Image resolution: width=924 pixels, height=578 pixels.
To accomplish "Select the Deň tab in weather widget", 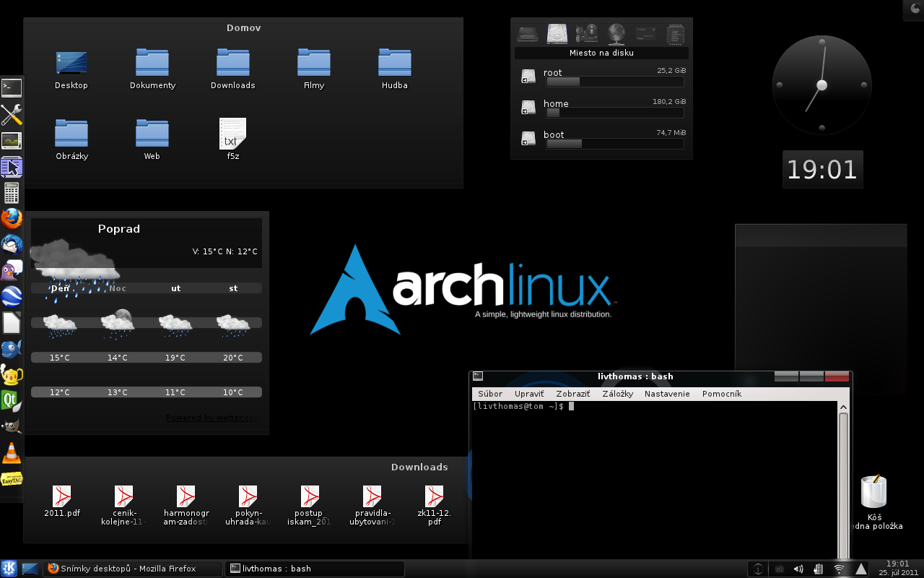I will [x=60, y=288].
